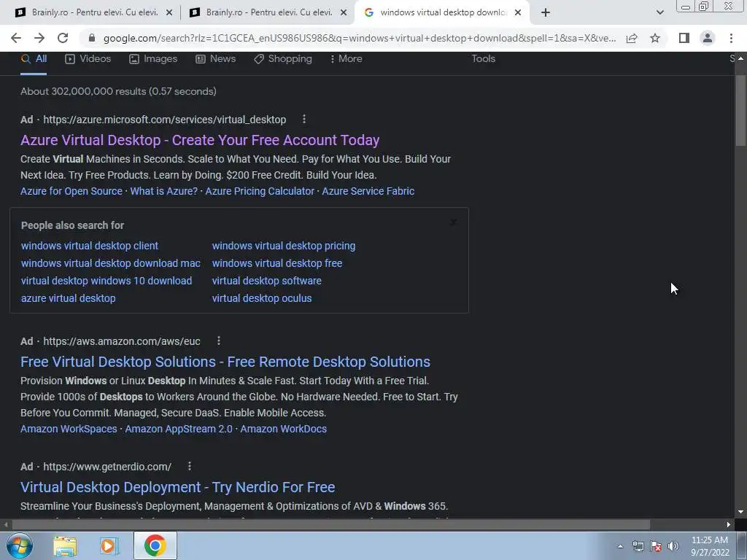Viewport: 747px width, 560px height.
Task: Bookmark this page with the star icon
Action: [x=655, y=38]
